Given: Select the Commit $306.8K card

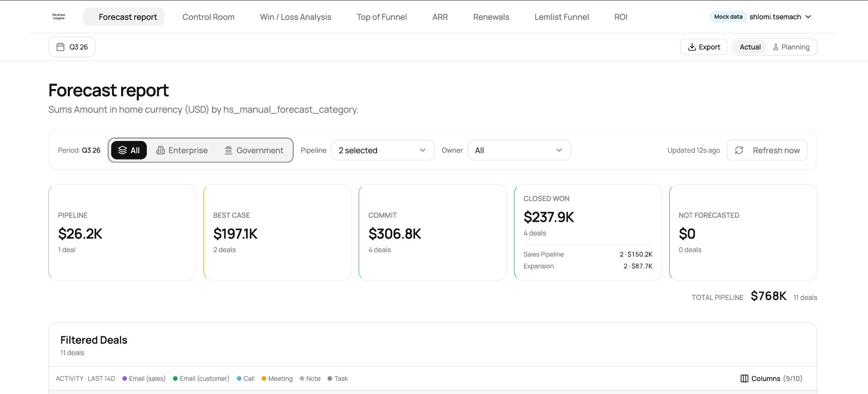Looking at the screenshot, I should [433, 232].
